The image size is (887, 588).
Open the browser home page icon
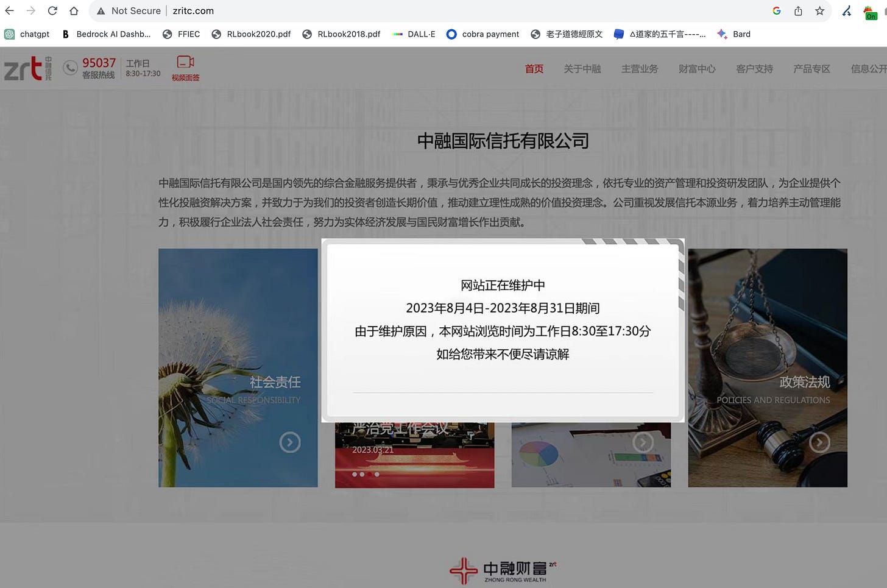[x=74, y=11]
